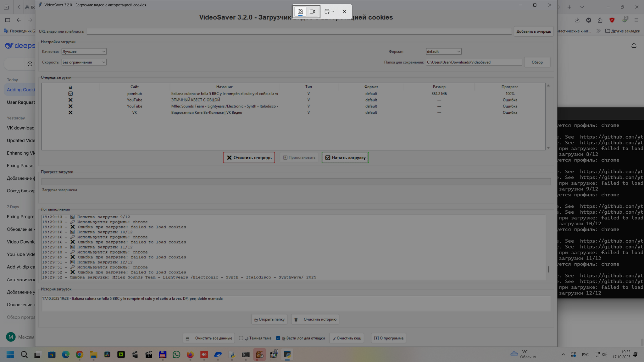644x362 pixels.
Task: Close the snipping toolbar with X
Action: tap(344, 12)
